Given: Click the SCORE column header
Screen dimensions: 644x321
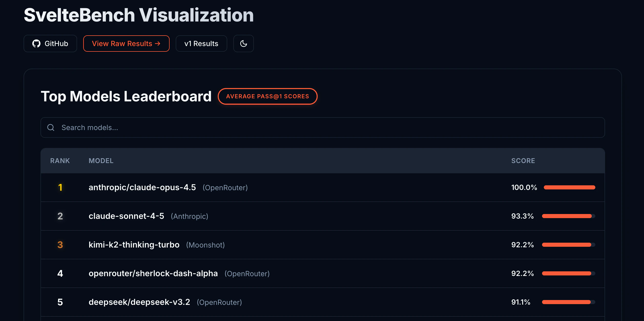Looking at the screenshot, I should click(523, 161).
